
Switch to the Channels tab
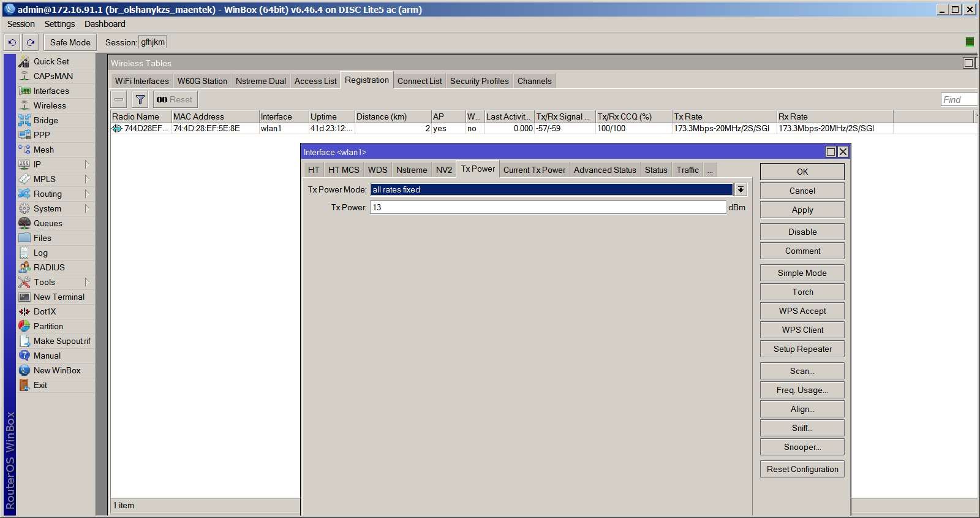[x=535, y=81]
